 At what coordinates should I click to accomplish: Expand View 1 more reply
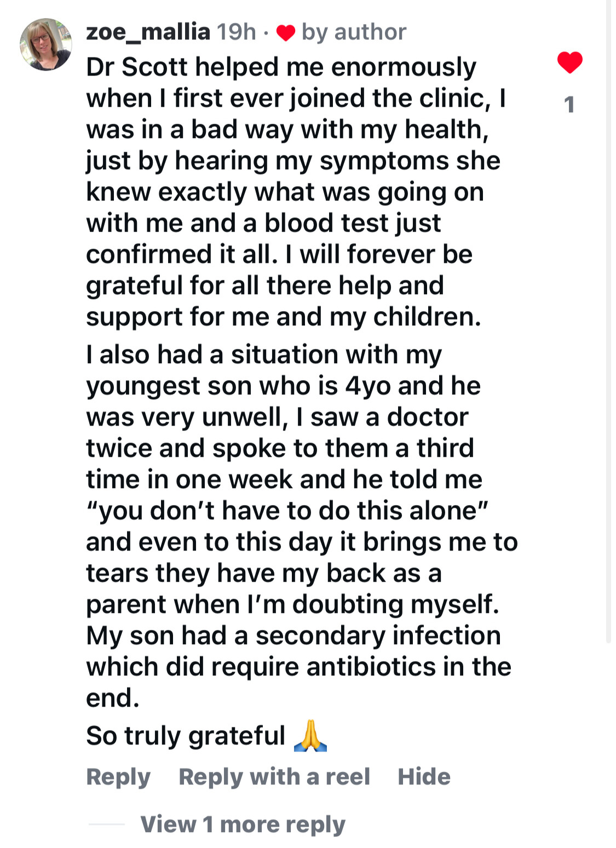(243, 824)
